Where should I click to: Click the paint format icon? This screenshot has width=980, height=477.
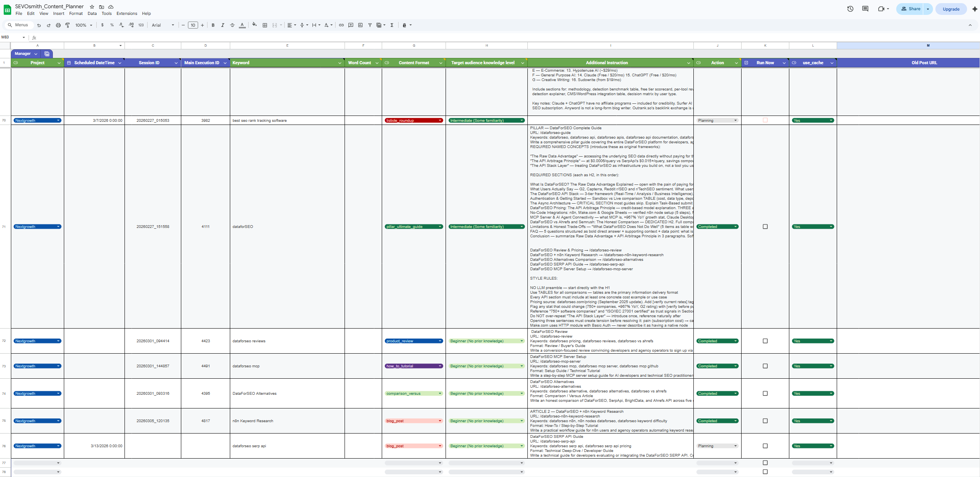pyautogui.click(x=68, y=25)
